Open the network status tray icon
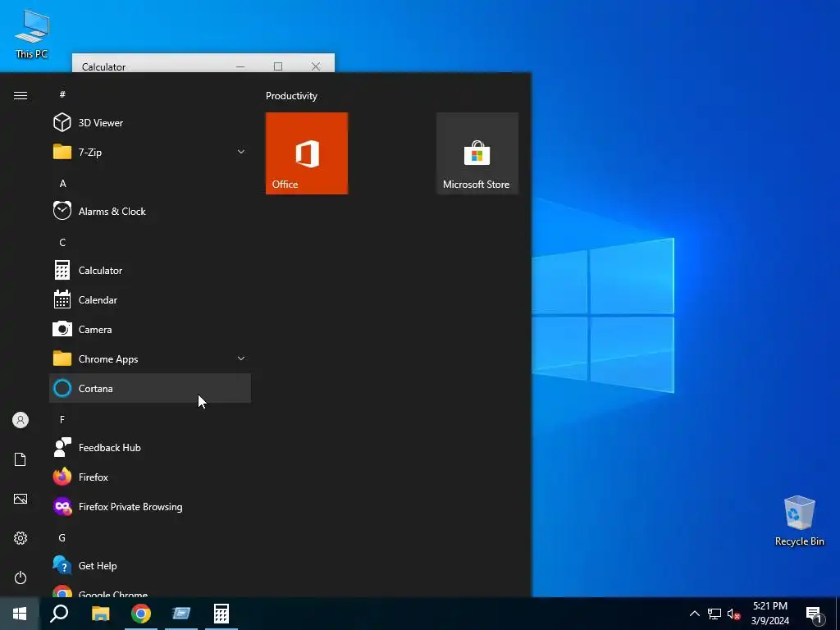 click(714, 614)
